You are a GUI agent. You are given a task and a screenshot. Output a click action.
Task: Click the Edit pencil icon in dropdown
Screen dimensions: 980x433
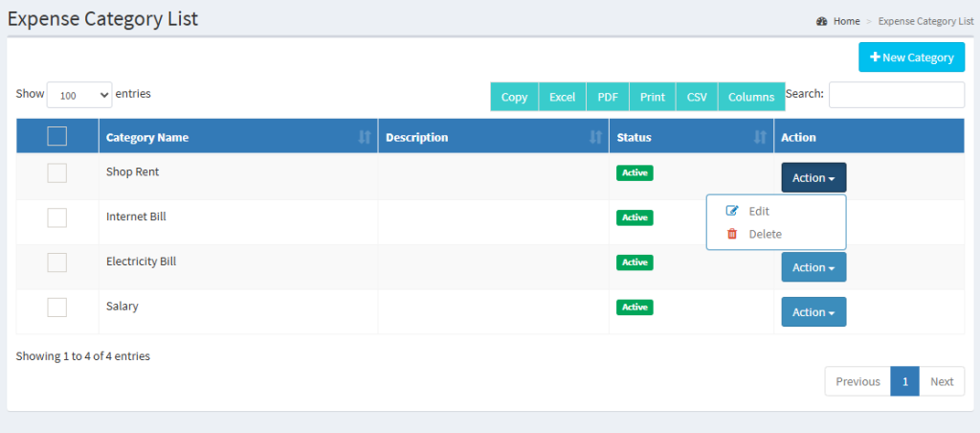(x=732, y=211)
